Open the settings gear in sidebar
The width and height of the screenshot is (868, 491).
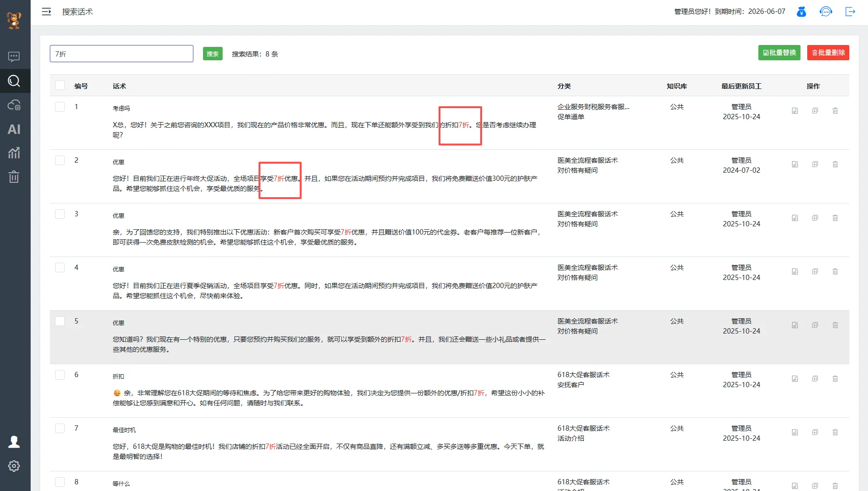click(x=14, y=466)
